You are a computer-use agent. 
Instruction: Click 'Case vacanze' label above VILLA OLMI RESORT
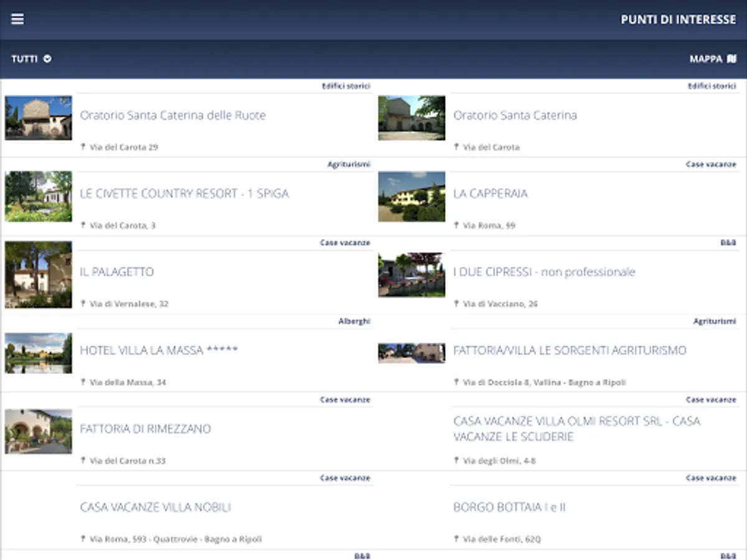click(711, 399)
